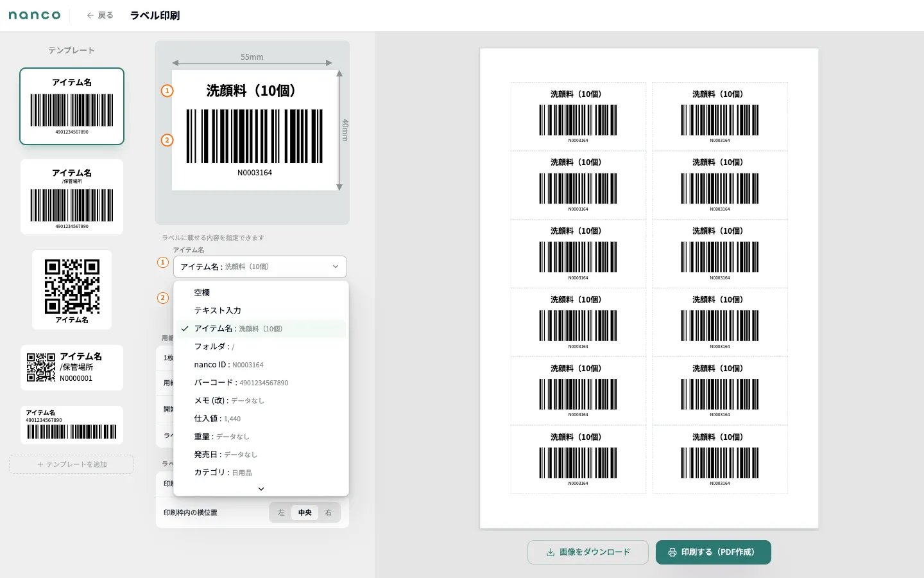Viewport: 924px width, 578px height.
Task: Set horizontal position to 中央
Action: click(305, 512)
